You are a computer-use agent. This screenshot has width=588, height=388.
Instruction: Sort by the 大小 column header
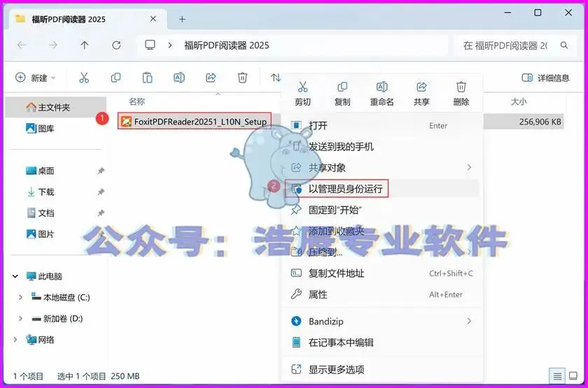[x=519, y=101]
